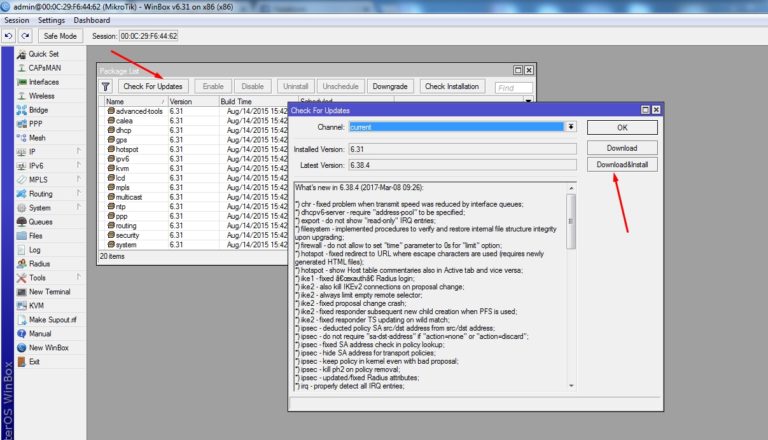Click the Check For Updates button
The image size is (768, 440).
[x=153, y=87]
